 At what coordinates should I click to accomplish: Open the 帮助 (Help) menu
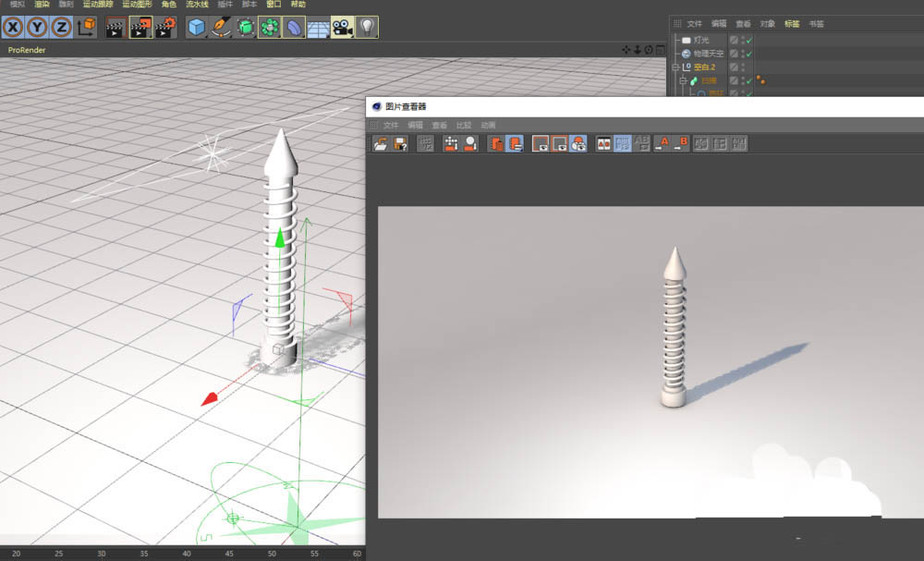click(298, 4)
